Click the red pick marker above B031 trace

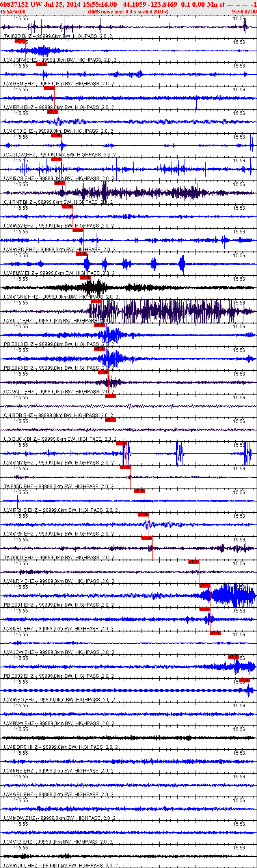(x=205, y=585)
